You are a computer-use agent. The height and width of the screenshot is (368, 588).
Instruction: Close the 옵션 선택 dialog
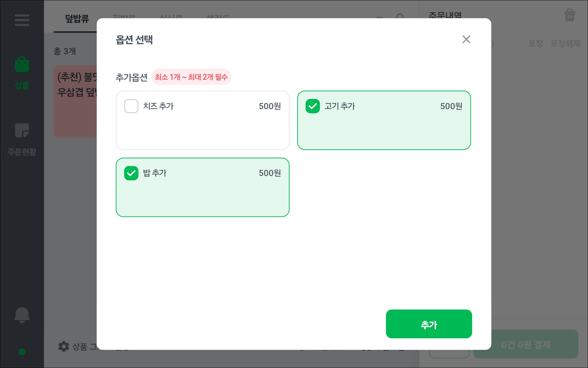466,39
